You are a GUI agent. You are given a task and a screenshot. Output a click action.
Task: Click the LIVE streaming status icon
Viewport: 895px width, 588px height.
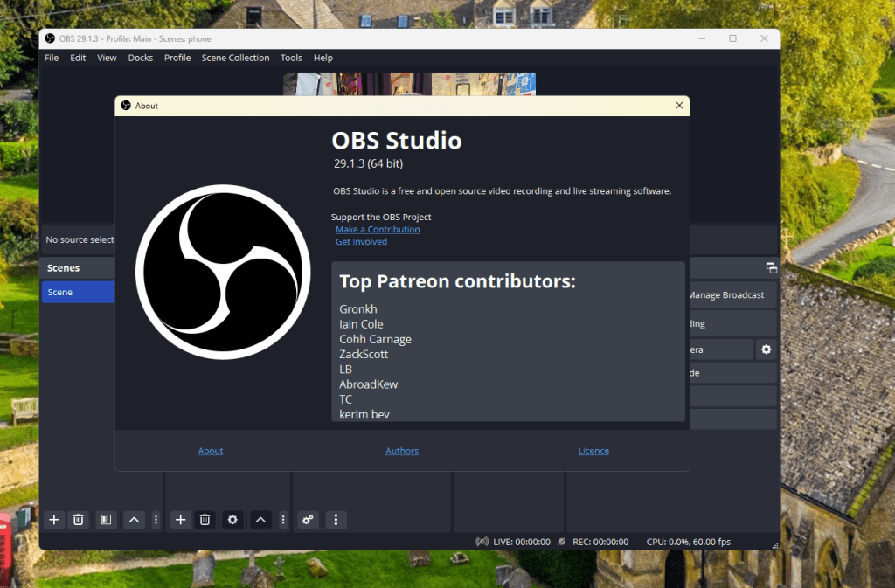[x=482, y=541]
